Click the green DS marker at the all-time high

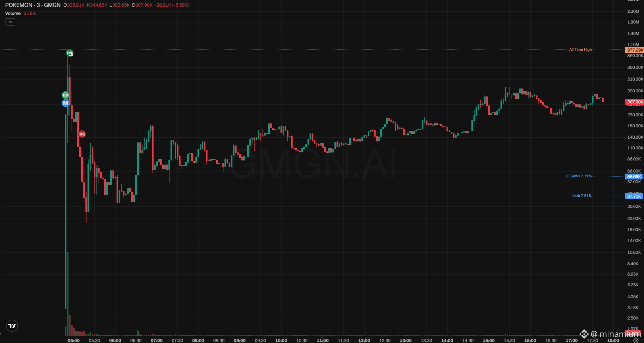point(70,53)
